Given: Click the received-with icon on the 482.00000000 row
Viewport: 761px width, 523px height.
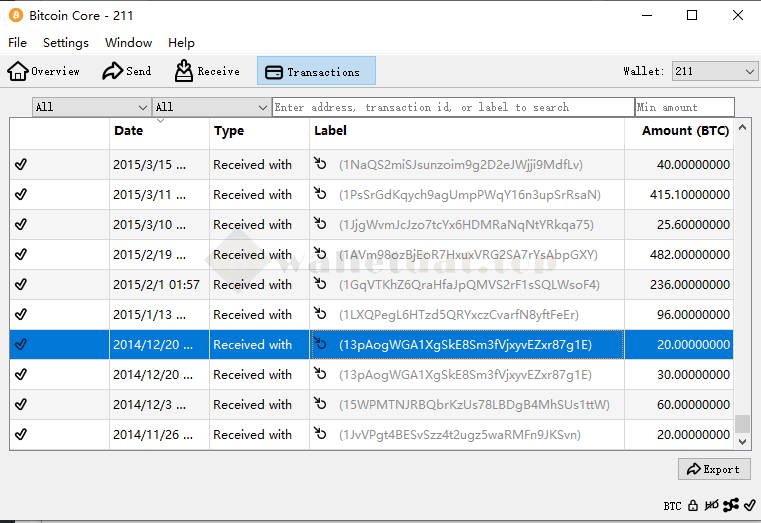Looking at the screenshot, I should click(x=320, y=255).
